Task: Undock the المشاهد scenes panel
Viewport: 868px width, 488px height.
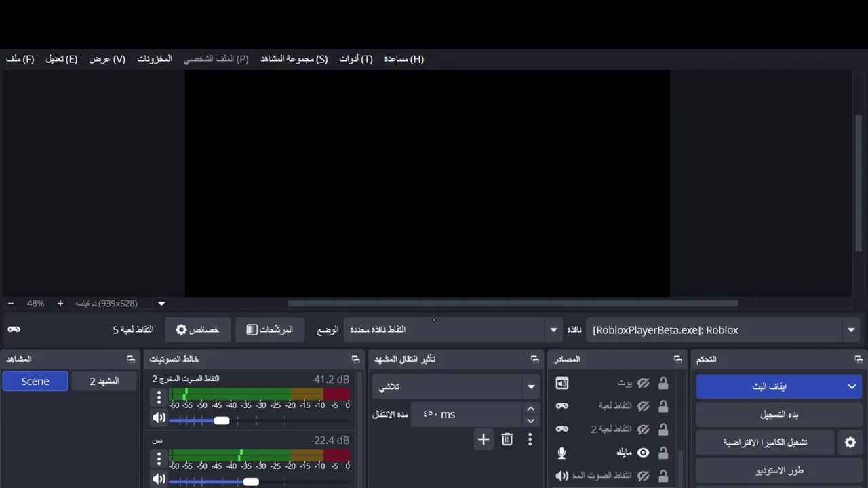Action: 131,359
